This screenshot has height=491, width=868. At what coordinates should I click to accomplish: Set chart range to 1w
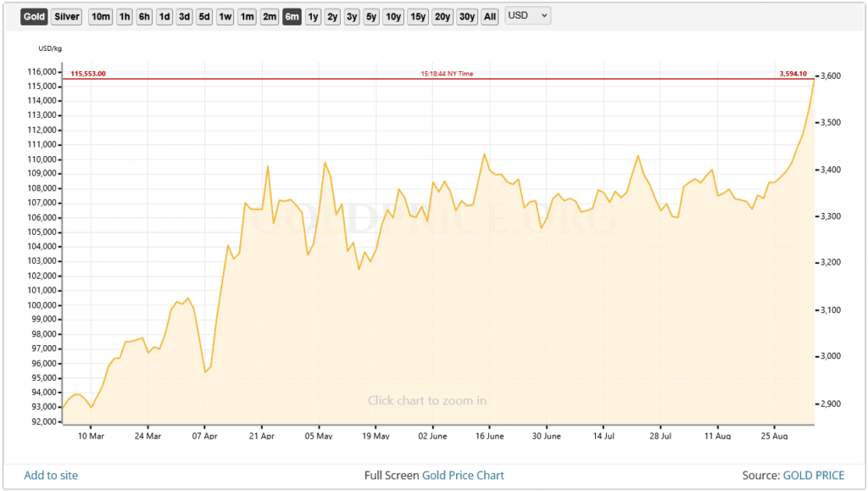coord(225,16)
